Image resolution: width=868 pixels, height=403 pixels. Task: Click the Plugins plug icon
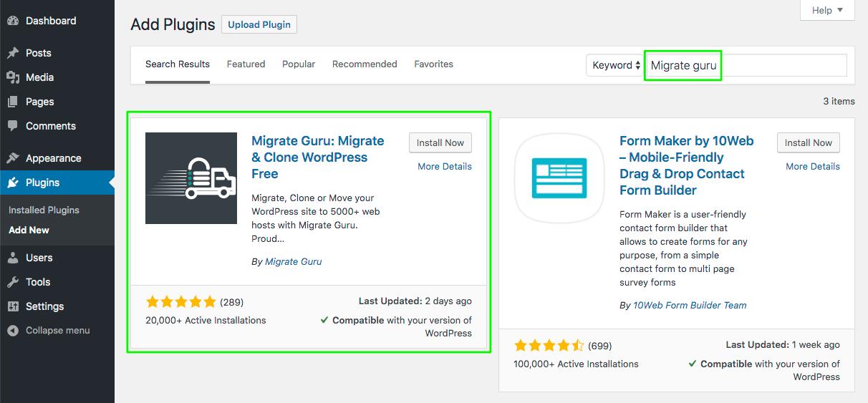pyautogui.click(x=13, y=183)
